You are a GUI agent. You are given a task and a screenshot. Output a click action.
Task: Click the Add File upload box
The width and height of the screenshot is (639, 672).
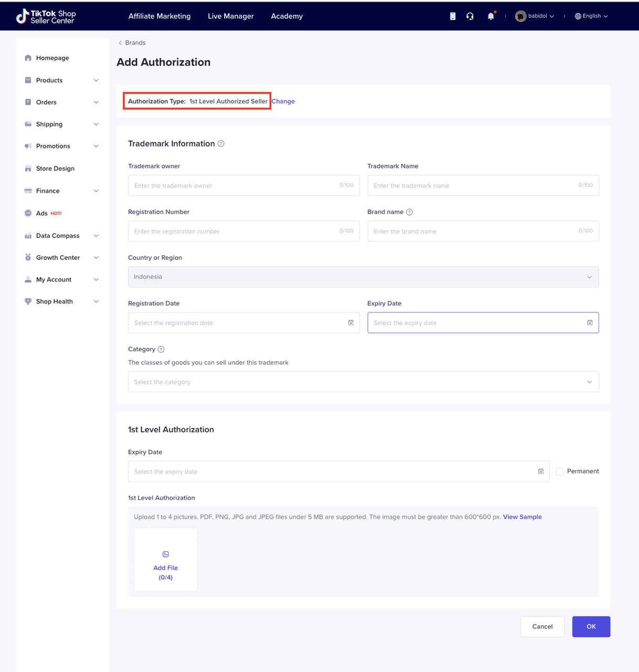pos(166,560)
